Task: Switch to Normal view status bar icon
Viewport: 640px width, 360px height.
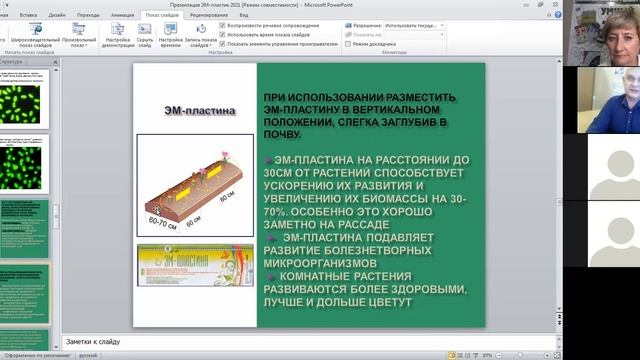Action: pos(452,356)
